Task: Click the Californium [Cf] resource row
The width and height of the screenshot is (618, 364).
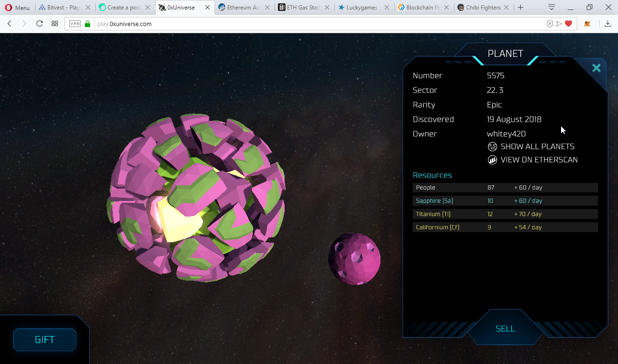Action: (x=505, y=227)
